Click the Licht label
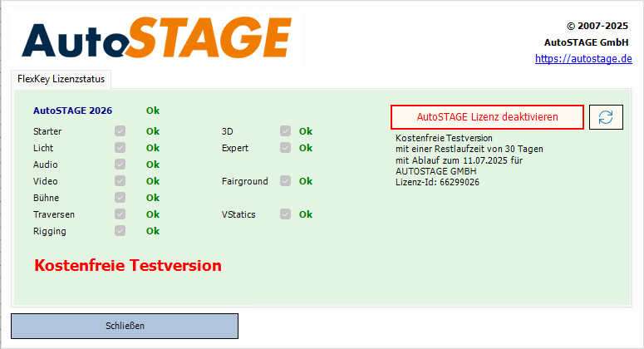 [x=43, y=148]
